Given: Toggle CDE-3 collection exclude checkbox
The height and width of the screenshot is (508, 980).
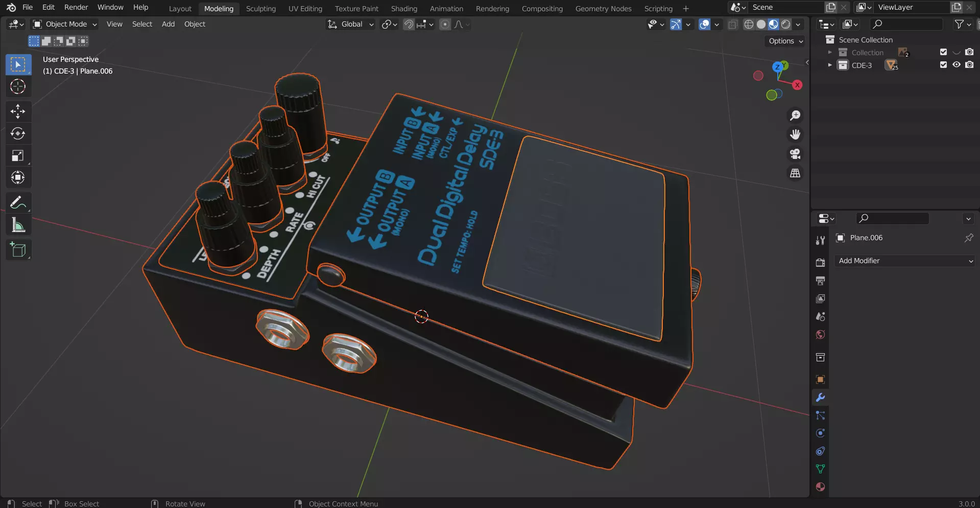Looking at the screenshot, I should pyautogui.click(x=943, y=65).
